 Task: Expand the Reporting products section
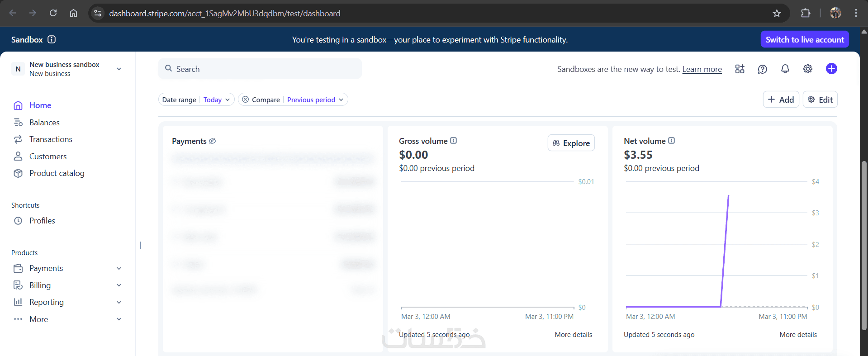[x=67, y=302]
